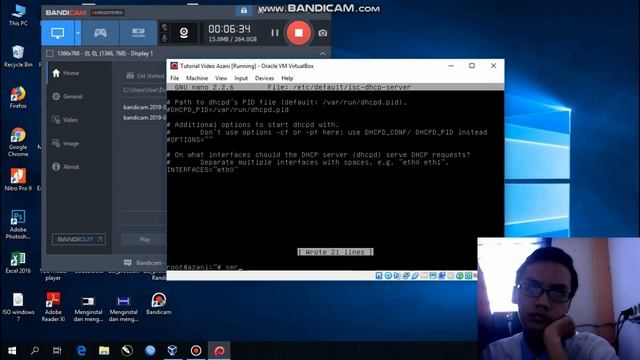Image resolution: width=640 pixels, height=360 pixels.
Task: Click VirtualBox network status icon
Action: 406,276
